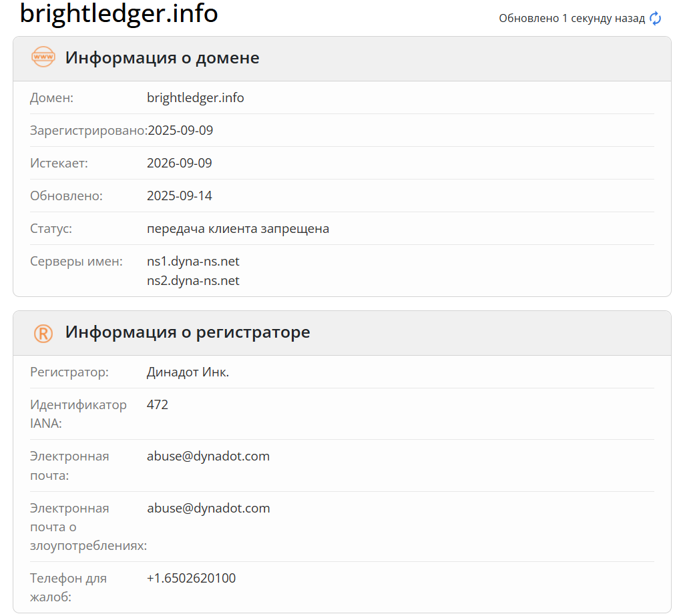This screenshot has width=677, height=616.
Task: Select nameserver ns1.dyna-ns.net
Action: pyautogui.click(x=193, y=261)
